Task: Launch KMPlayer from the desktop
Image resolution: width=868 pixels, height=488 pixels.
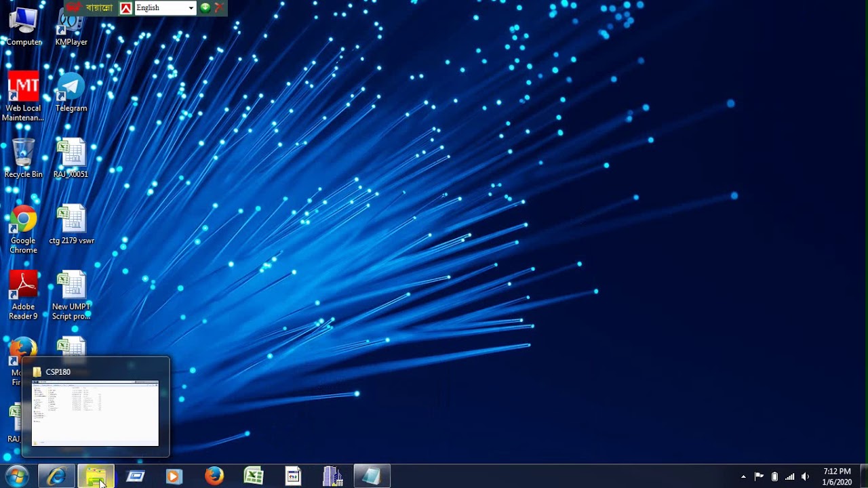Action: click(71, 27)
